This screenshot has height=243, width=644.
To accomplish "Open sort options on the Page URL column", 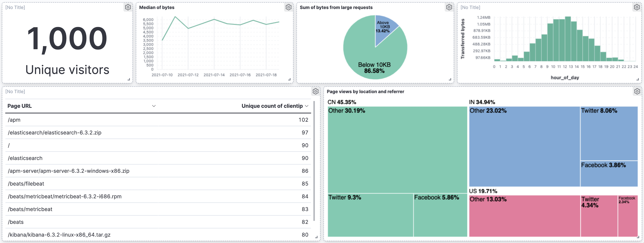I will tap(154, 106).
